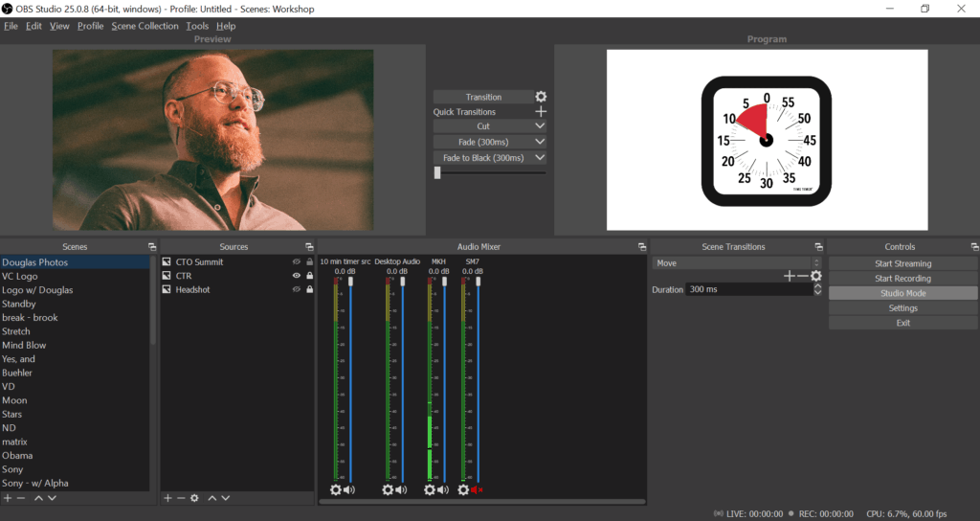Open source properties gear in Sources panel
The width and height of the screenshot is (980, 521).
(x=194, y=498)
